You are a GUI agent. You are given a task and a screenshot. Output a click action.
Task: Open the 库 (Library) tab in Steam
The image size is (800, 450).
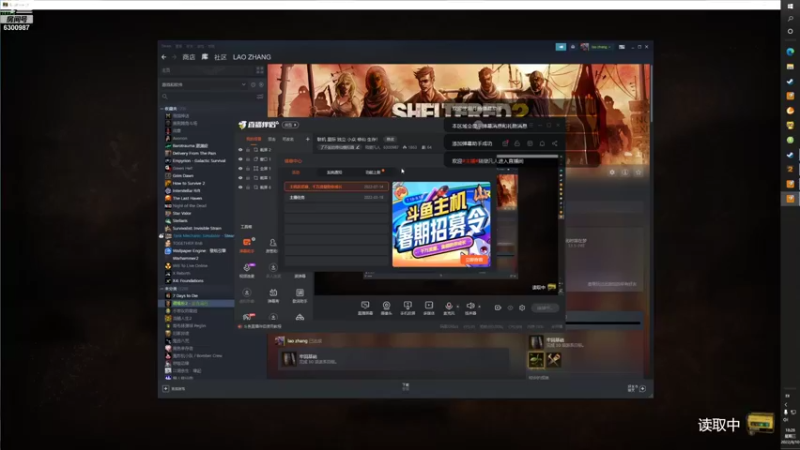coord(205,57)
